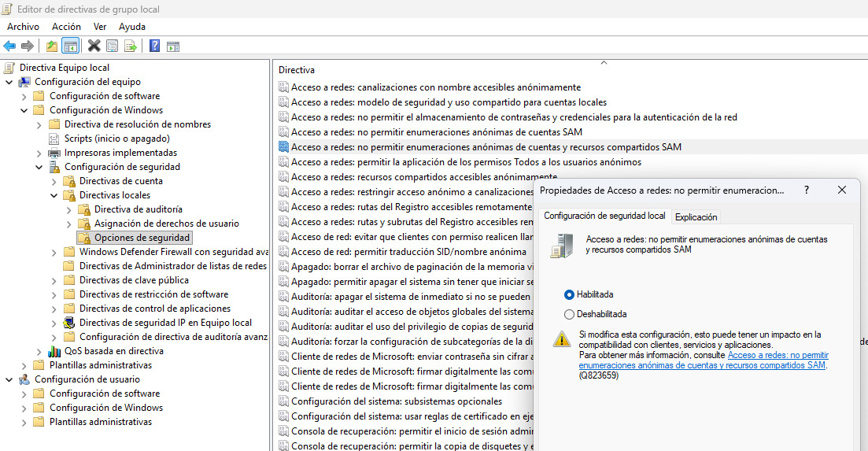The width and height of the screenshot is (868, 451).
Task: Expand Configuración de software under equipo
Action: (24, 96)
